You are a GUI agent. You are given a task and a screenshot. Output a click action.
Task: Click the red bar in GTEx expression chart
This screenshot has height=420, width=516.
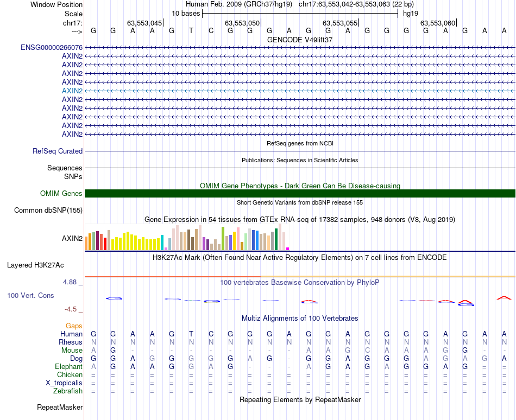tap(105, 244)
